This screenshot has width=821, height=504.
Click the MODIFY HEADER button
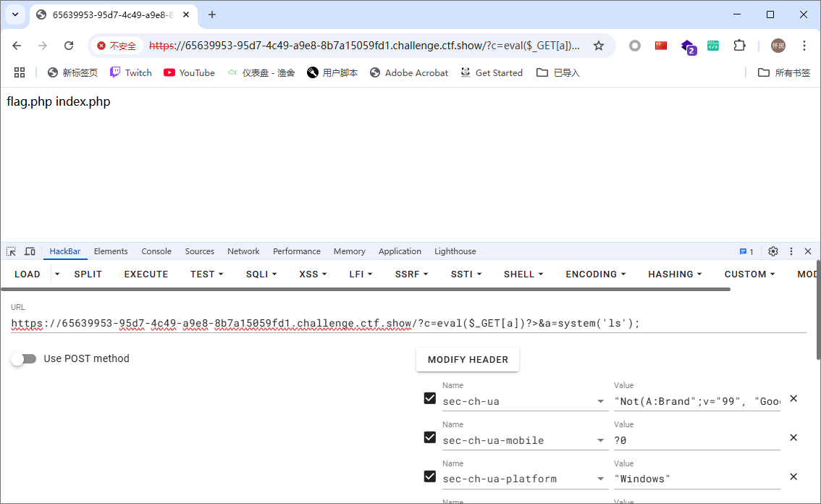tap(468, 359)
